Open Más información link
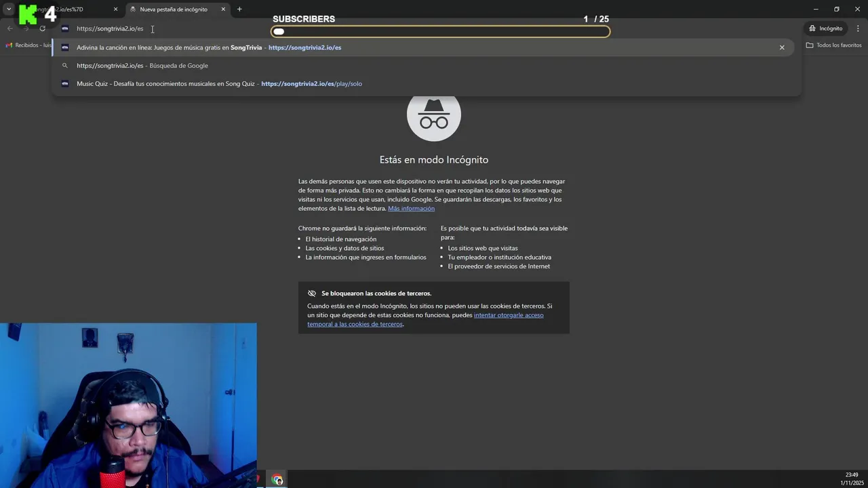Viewport: 868px width, 488px height. (x=411, y=209)
